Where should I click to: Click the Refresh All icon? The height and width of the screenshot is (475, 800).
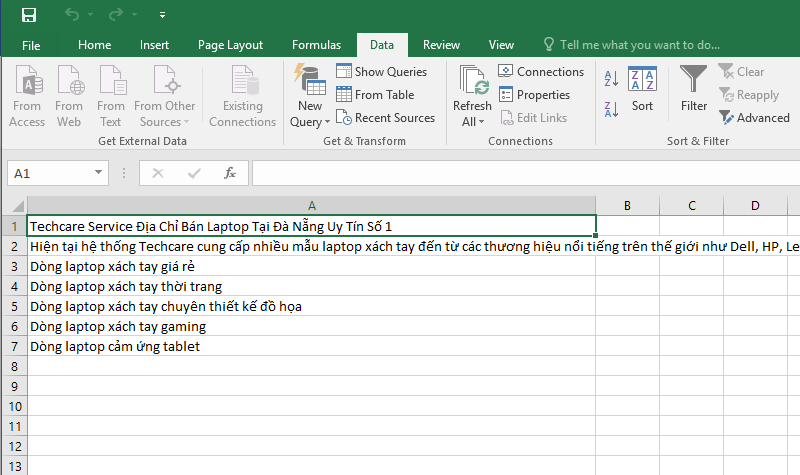pos(473,81)
